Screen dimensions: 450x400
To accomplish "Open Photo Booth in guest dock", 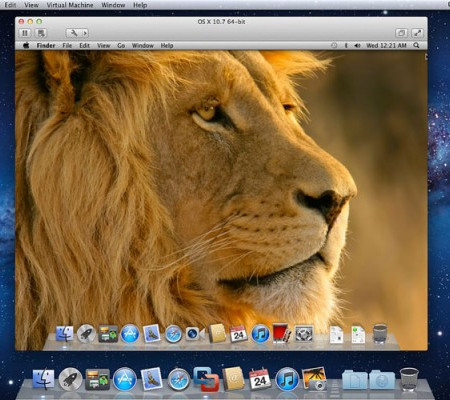I will click(x=282, y=333).
